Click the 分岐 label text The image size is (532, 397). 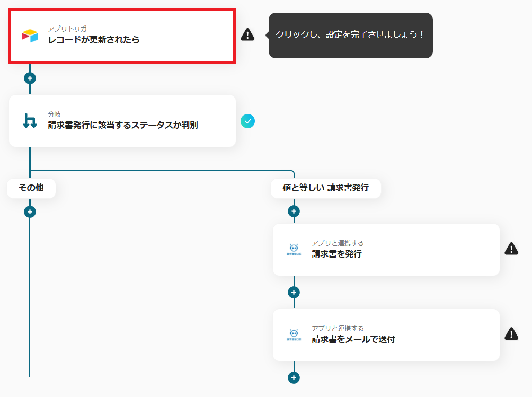[54, 114]
